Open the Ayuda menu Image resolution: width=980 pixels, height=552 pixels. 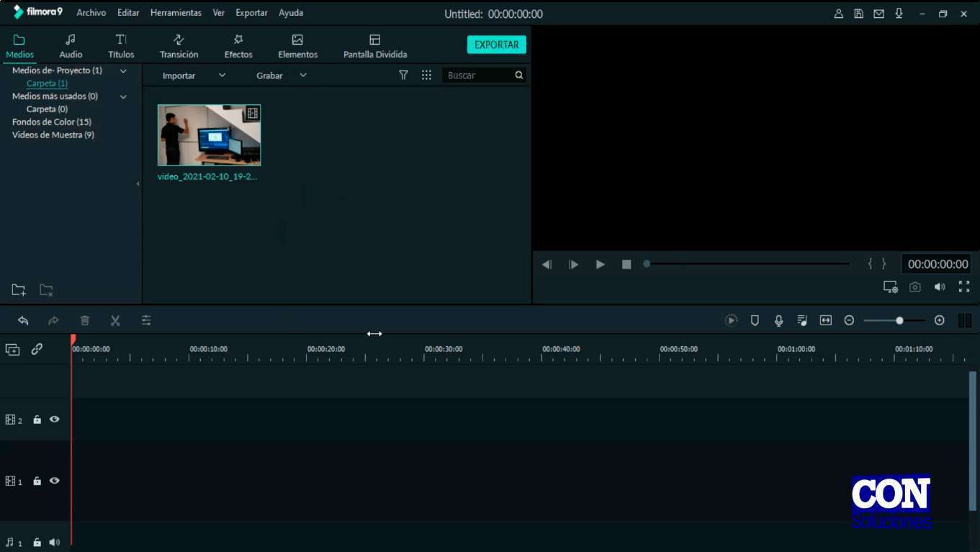tap(291, 13)
